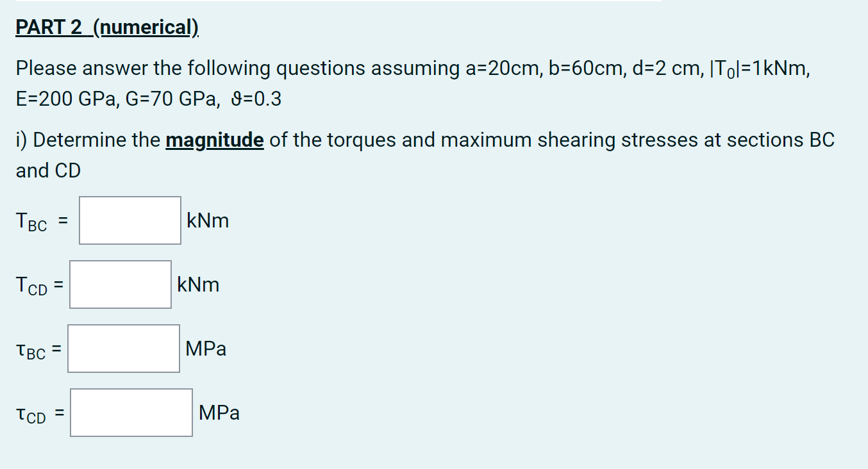The height and width of the screenshot is (469, 868).
Task: Select the τ_BC label text
Action: 32,349
